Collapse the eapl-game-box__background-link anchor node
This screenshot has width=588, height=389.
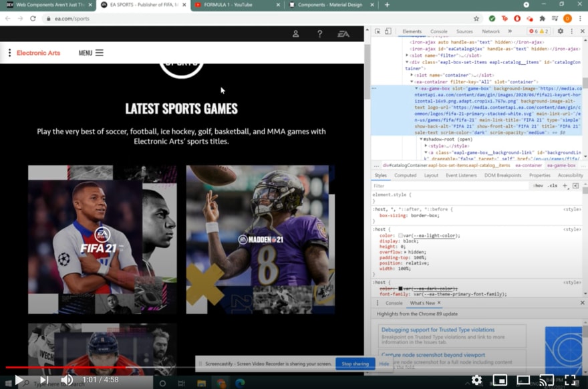[426, 152]
